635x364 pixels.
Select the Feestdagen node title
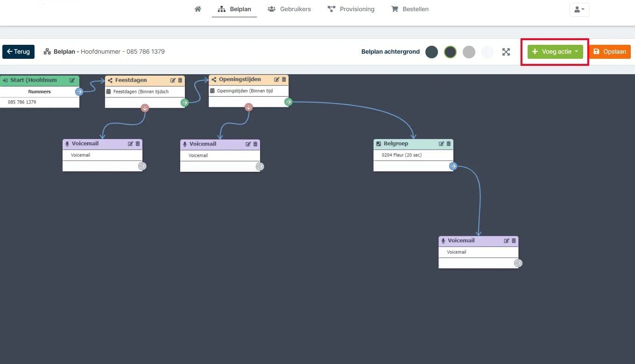[131, 80]
